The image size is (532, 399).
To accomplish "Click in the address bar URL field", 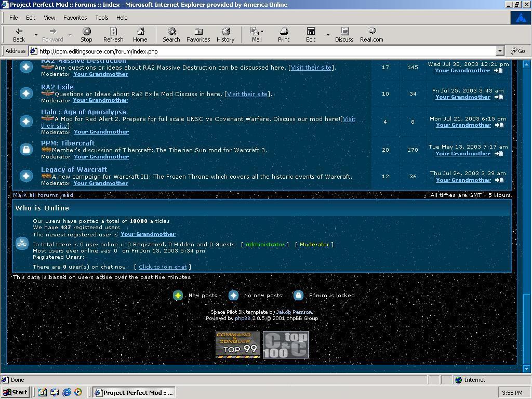I will click(x=267, y=51).
